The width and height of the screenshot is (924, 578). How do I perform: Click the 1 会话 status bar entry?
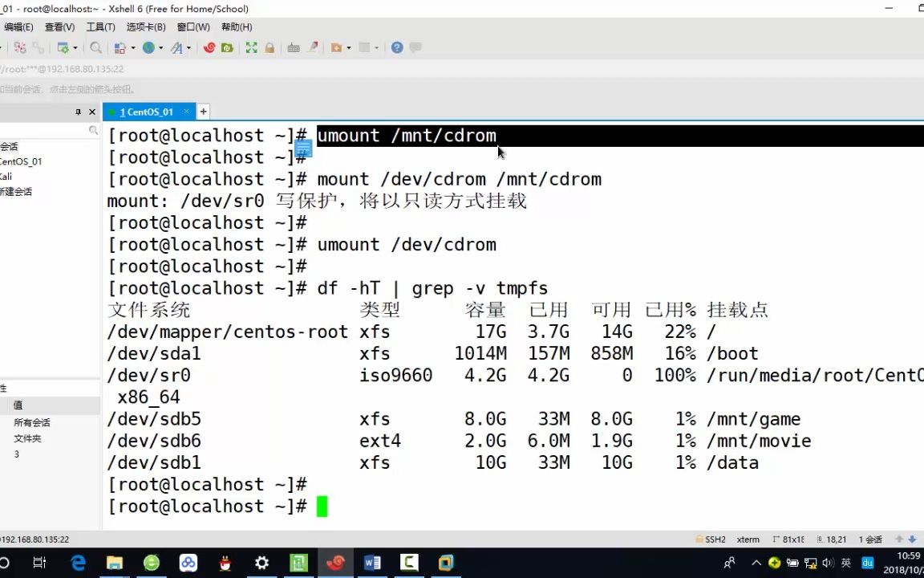869,539
